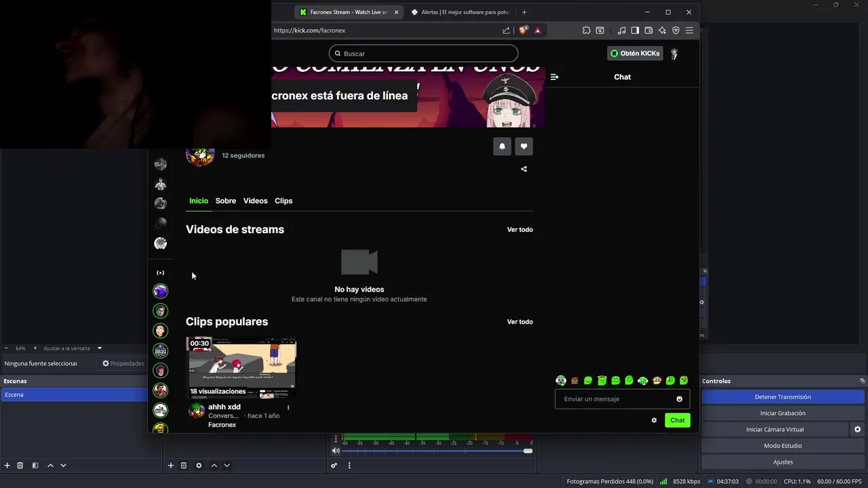
Task: Open the Videos tab
Action: pos(256,201)
